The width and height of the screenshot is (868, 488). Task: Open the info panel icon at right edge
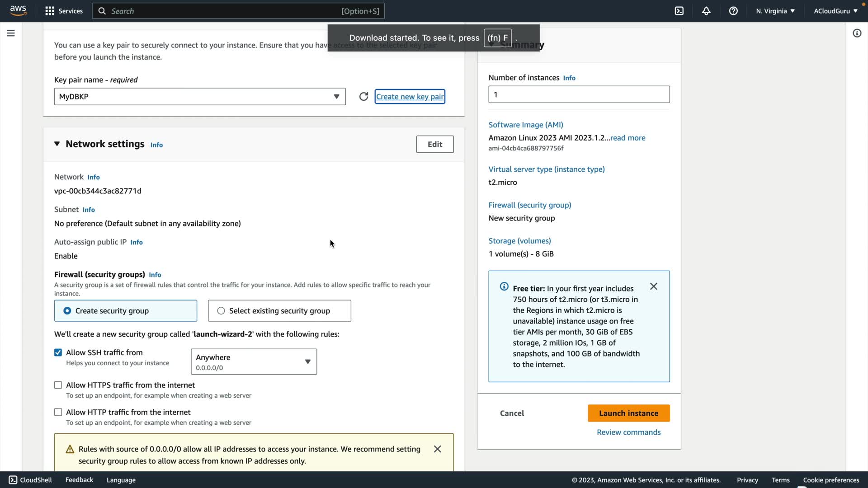(857, 33)
